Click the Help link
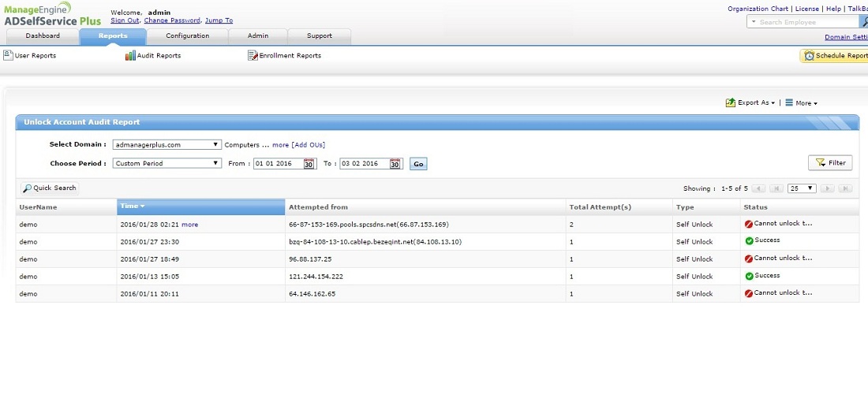This screenshot has width=868, height=402. coord(834,9)
